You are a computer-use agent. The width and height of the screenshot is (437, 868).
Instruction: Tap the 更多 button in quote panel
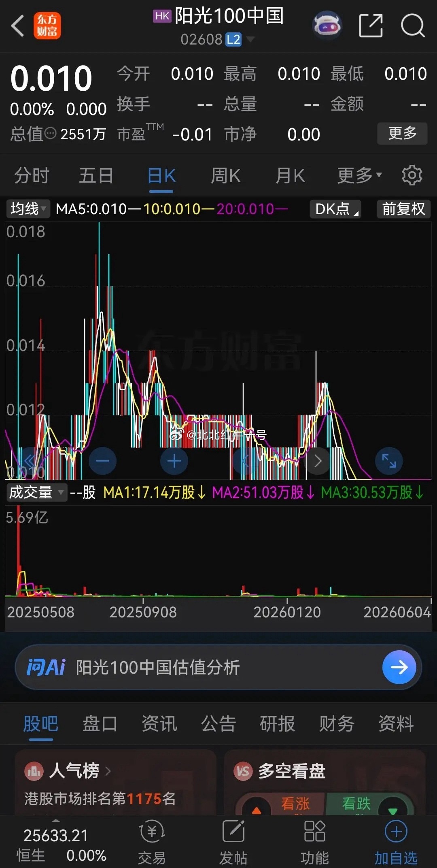(x=402, y=133)
